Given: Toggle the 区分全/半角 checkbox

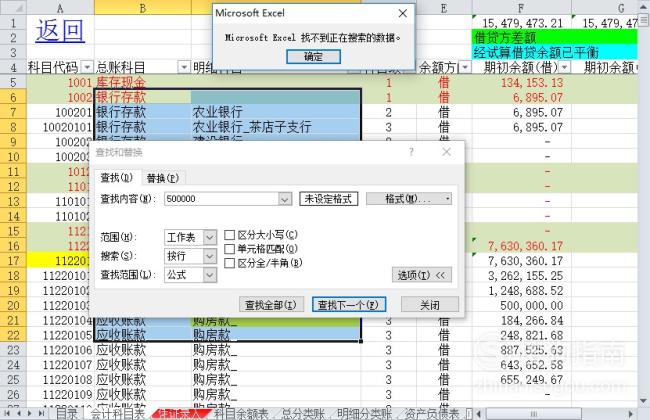Looking at the screenshot, I should (x=229, y=263).
